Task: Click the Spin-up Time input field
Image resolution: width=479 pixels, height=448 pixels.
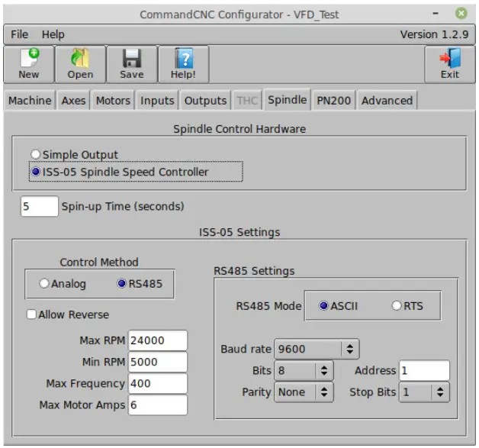Action: click(x=40, y=206)
